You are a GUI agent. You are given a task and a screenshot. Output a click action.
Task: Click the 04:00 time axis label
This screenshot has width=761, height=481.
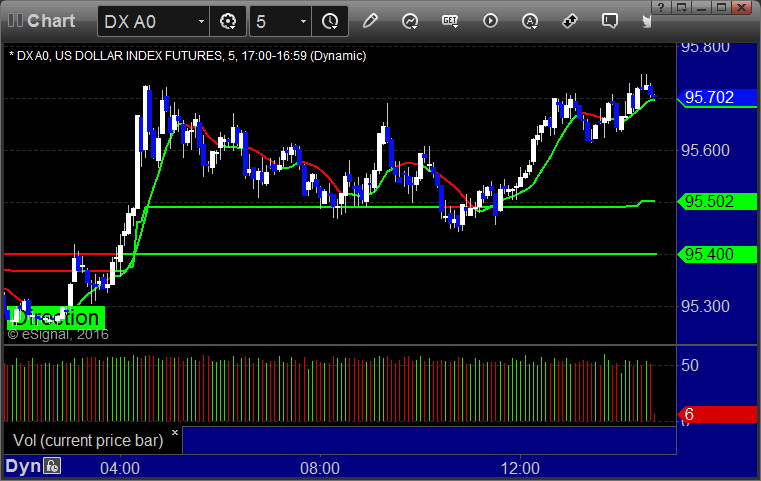[x=120, y=468]
